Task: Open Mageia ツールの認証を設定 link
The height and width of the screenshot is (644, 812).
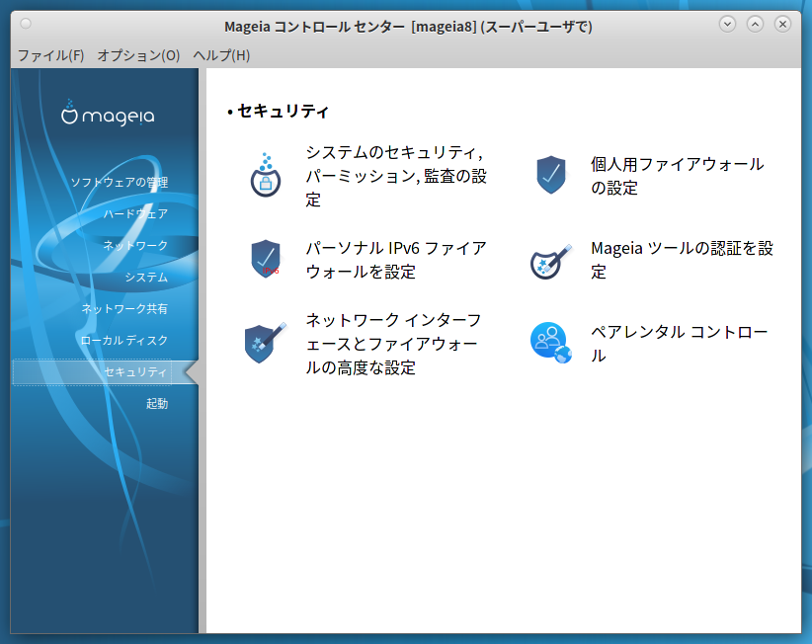Action: click(x=682, y=260)
